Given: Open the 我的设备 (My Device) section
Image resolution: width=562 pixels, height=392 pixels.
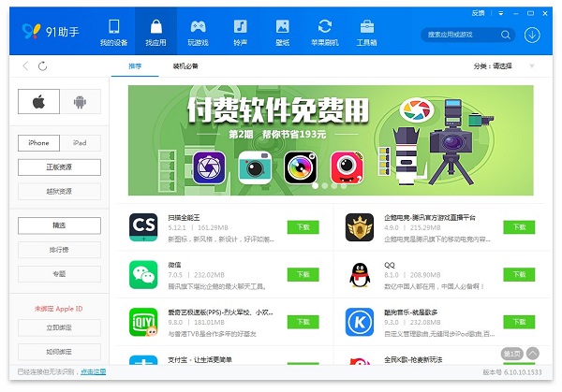Looking at the screenshot, I should tap(113, 31).
